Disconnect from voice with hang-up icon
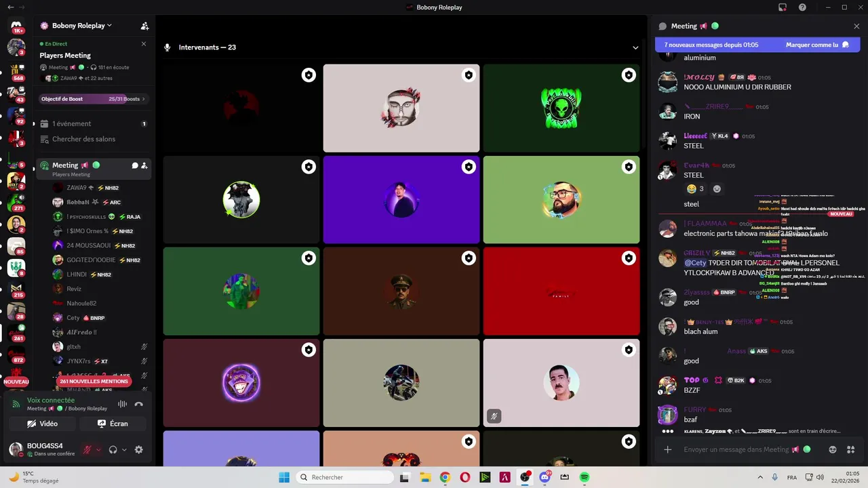 [x=139, y=404]
